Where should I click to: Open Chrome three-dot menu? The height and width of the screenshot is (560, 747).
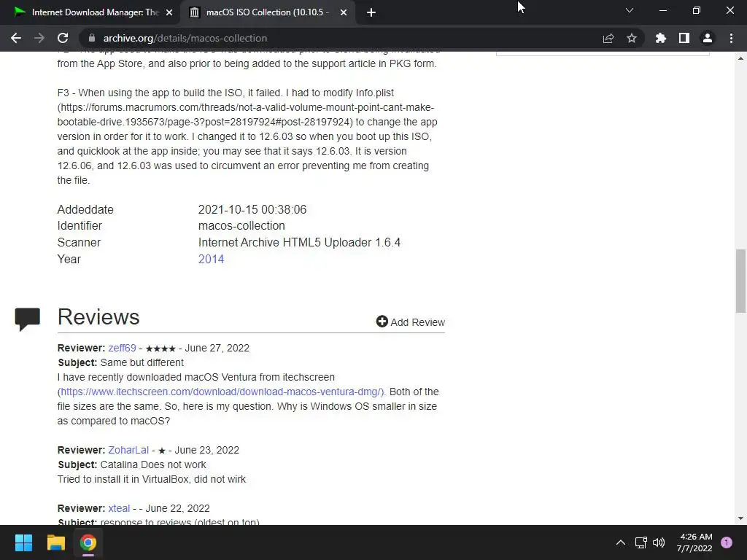tap(731, 38)
